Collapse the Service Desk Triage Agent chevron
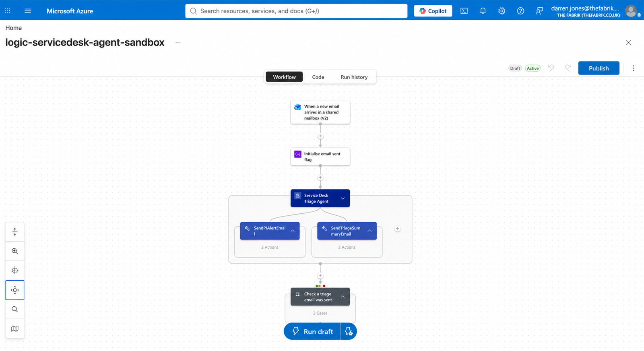Viewport: 644px width, 351px height. (343, 198)
